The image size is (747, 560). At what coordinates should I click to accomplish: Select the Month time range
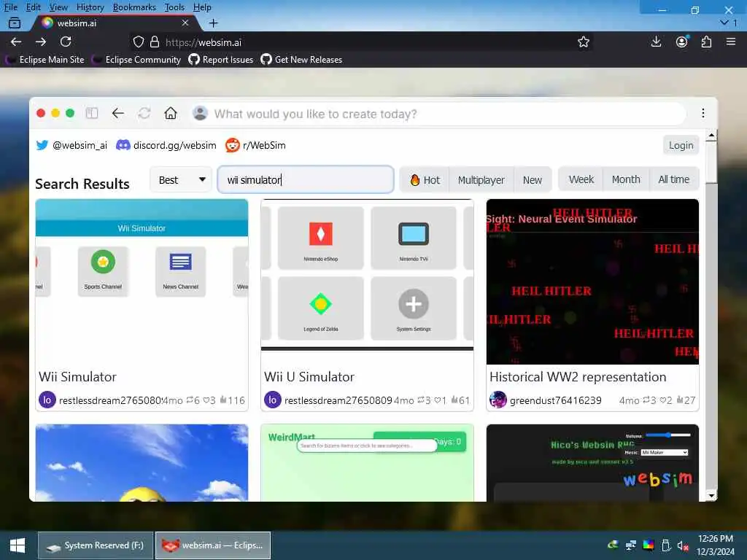pyautogui.click(x=626, y=179)
